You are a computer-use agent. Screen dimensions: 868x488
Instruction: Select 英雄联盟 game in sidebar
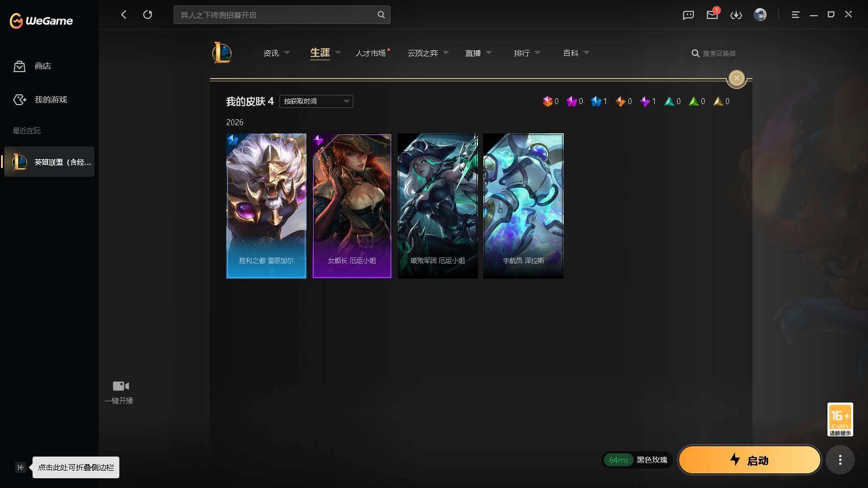click(49, 162)
